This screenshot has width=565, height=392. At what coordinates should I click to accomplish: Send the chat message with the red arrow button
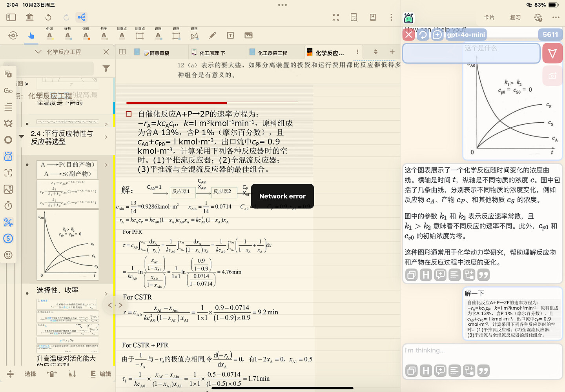[552, 53]
